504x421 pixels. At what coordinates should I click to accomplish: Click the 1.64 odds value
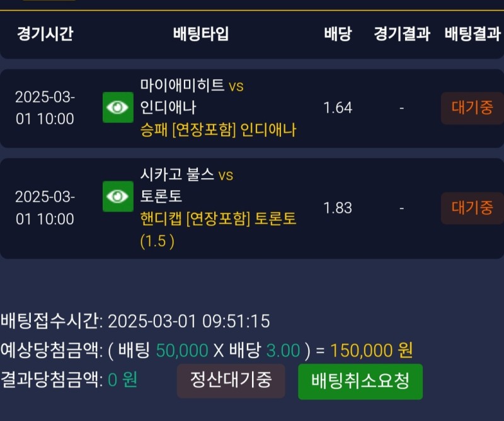point(338,108)
